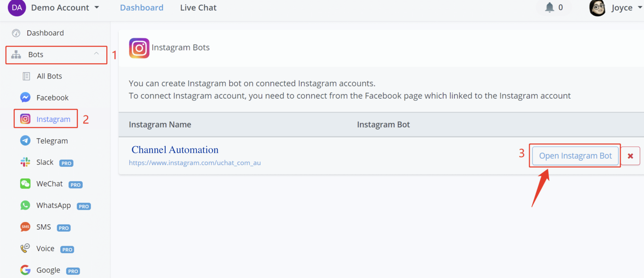The width and height of the screenshot is (644, 278).
Task: Select the WeChat icon
Action: point(25,184)
